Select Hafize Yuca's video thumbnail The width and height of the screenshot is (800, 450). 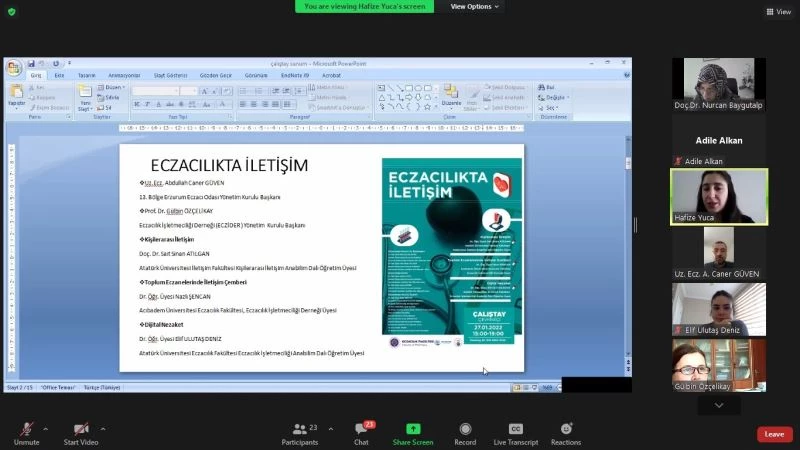(704, 196)
